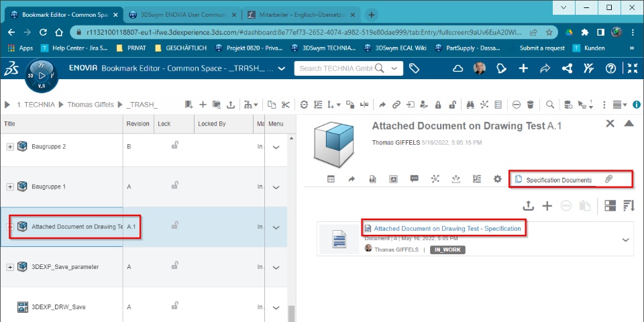Image resolution: width=644 pixels, height=322 pixels.
Task: Open the help question mark icon
Action: [610, 68]
